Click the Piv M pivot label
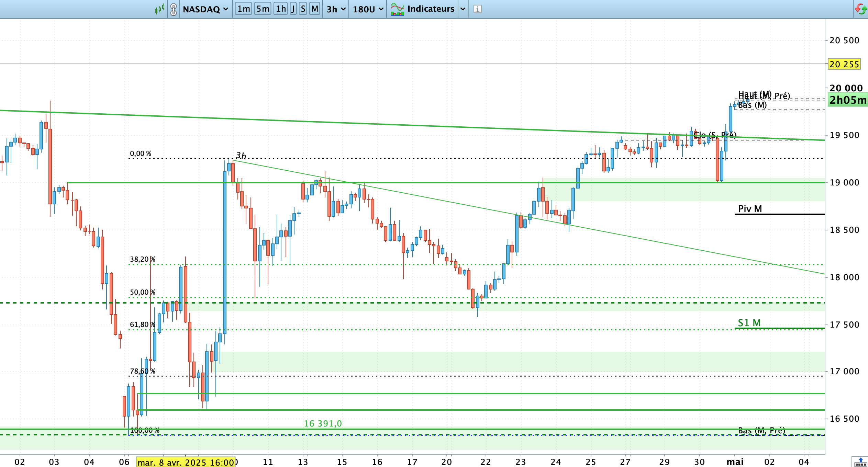The height and width of the screenshot is (467, 868). pyautogui.click(x=750, y=209)
